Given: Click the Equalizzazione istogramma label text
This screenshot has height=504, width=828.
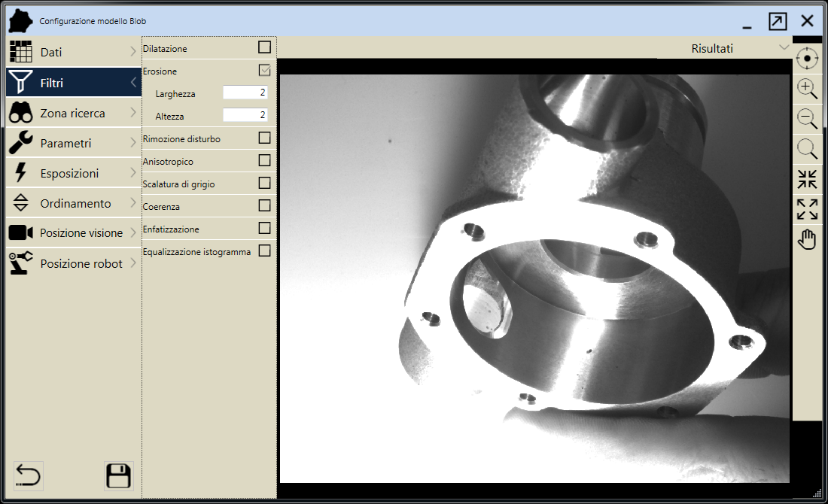Looking at the screenshot, I should tap(196, 252).
